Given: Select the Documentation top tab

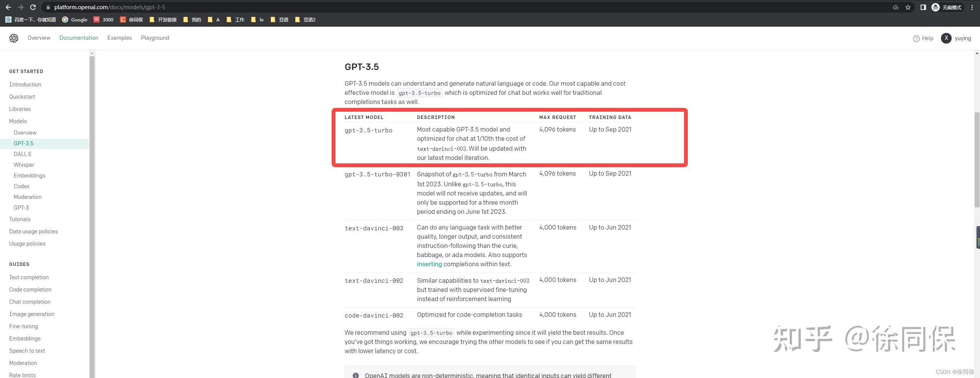Looking at the screenshot, I should point(79,38).
